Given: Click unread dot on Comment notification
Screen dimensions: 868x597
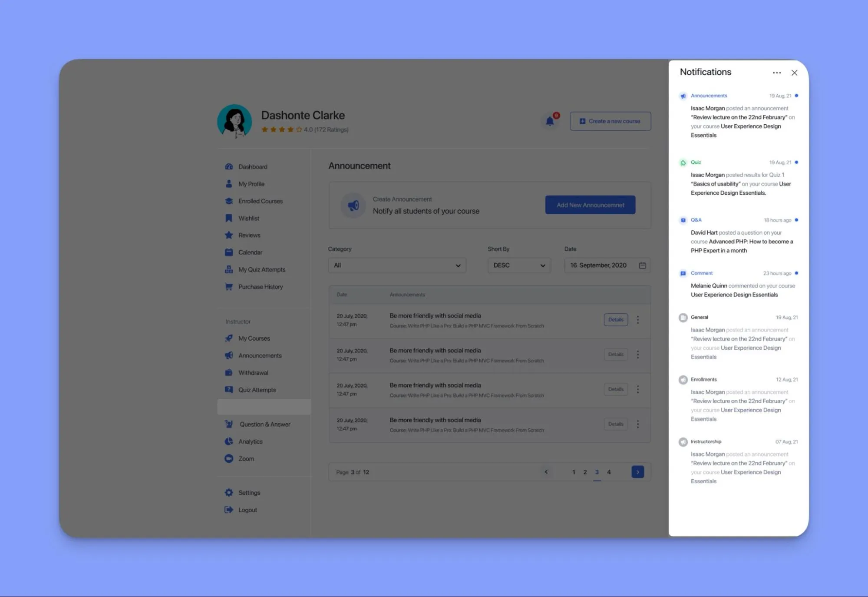Looking at the screenshot, I should point(796,273).
